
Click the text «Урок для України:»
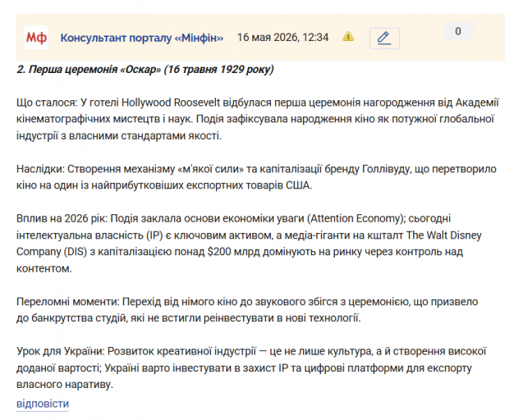point(60,351)
